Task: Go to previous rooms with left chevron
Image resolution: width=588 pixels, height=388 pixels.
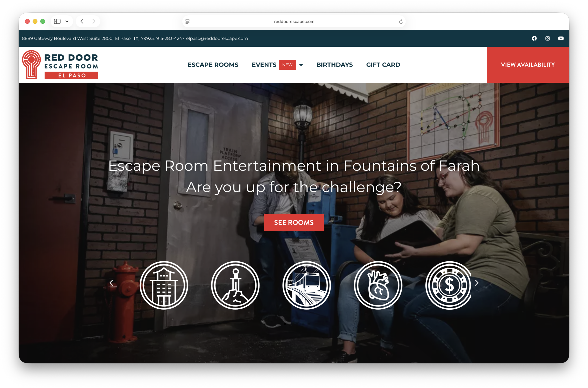Action: click(112, 283)
